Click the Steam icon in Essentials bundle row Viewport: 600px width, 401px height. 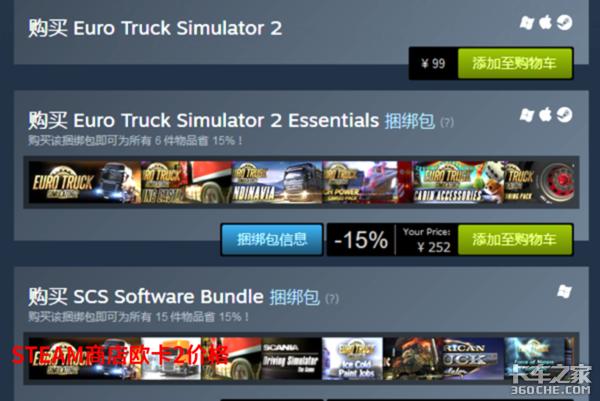tap(564, 115)
